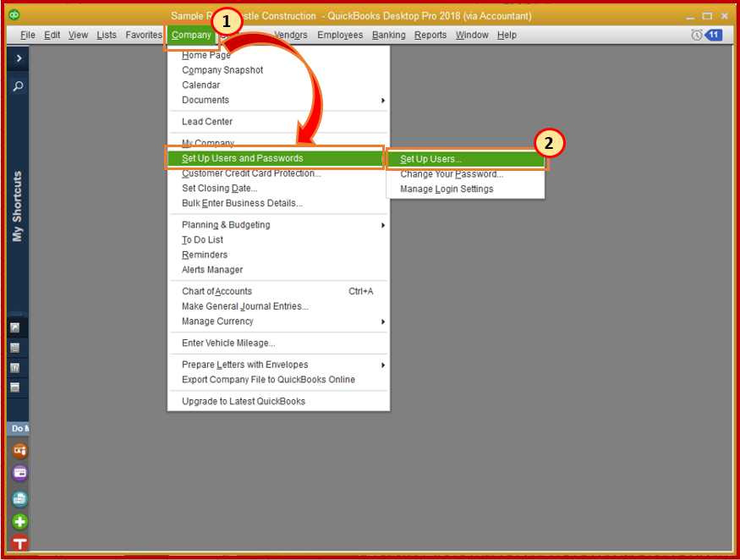Viewport: 740px width, 560px height.
Task: Click the small calendar-like icon below chart icon
Action: point(15,387)
